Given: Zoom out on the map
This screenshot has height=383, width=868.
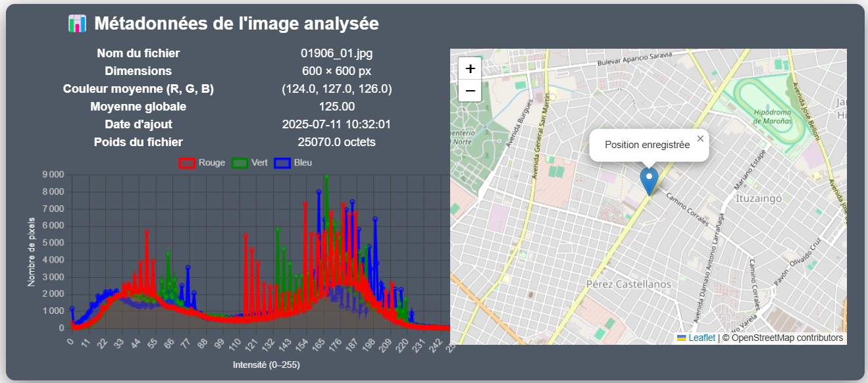Looking at the screenshot, I should 470,90.
